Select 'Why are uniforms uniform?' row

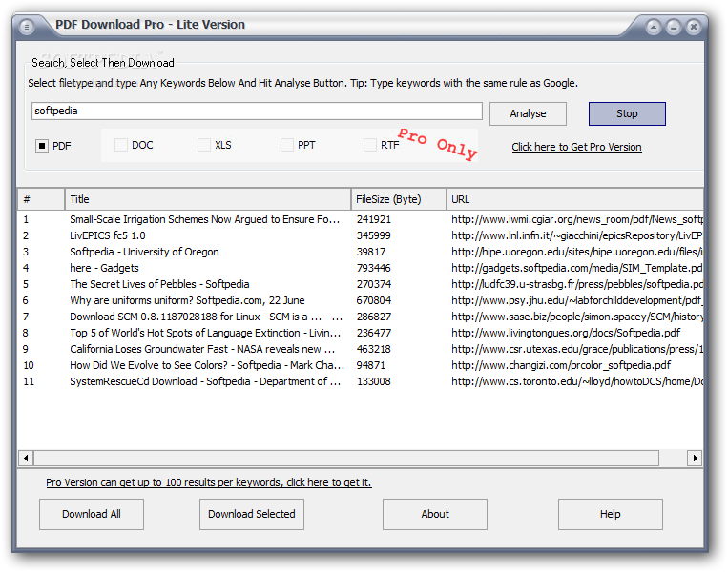(361, 300)
